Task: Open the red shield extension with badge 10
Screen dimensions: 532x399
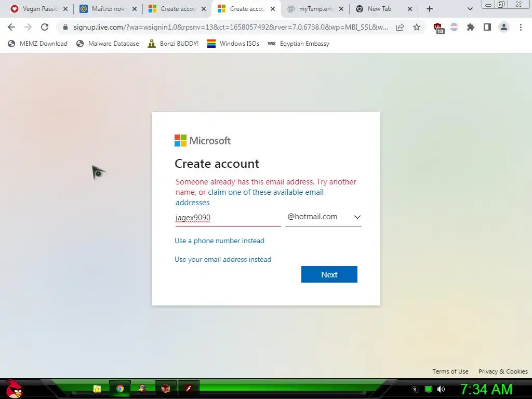Action: point(438,28)
